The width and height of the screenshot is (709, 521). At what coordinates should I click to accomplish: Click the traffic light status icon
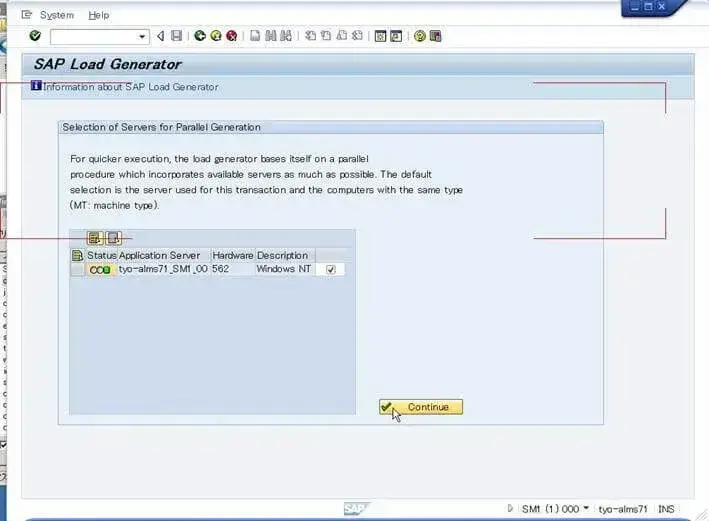[x=100, y=270]
